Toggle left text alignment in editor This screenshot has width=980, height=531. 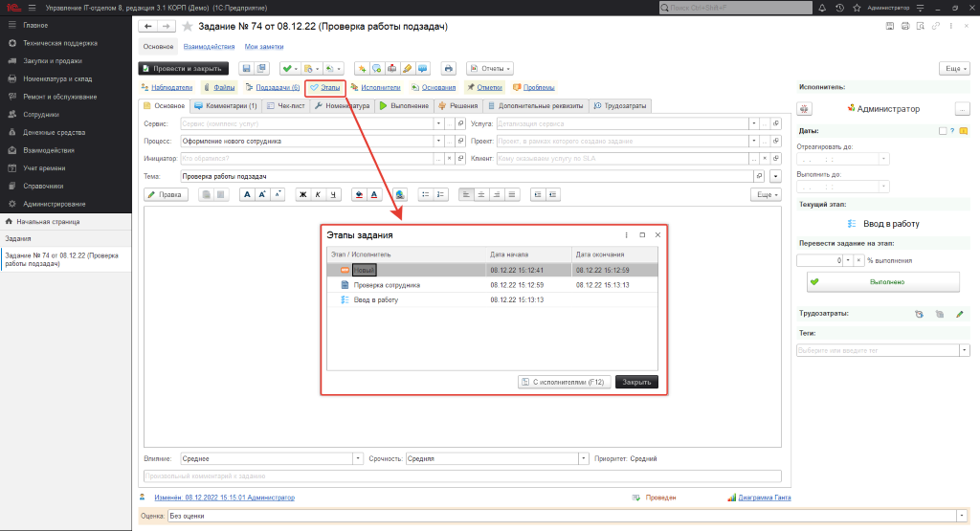[x=466, y=194]
